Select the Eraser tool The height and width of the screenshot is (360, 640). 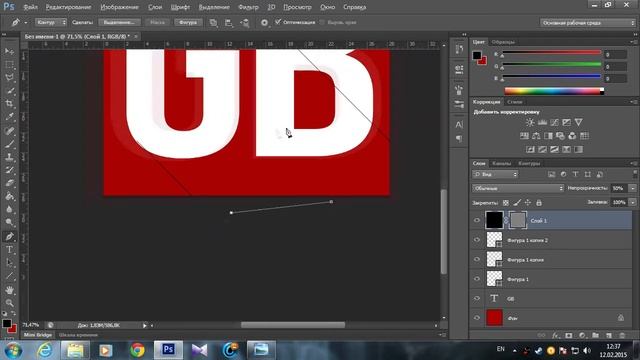point(9,183)
